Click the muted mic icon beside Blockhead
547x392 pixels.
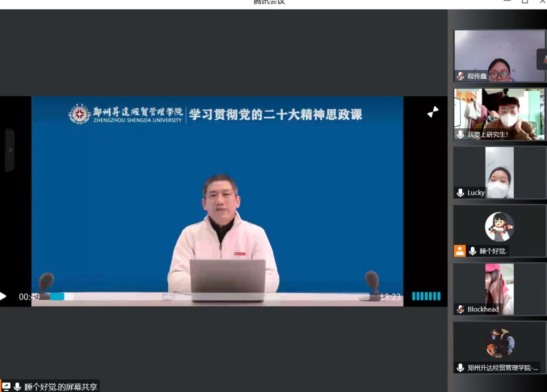pos(460,309)
